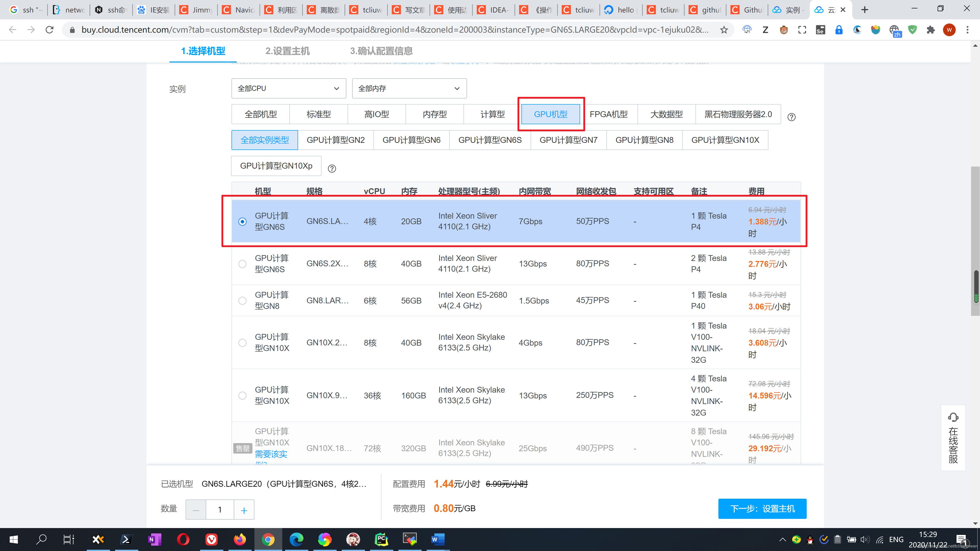
Task: Select the GN10X.2... 8核 40GB instance radio
Action: click(242, 343)
